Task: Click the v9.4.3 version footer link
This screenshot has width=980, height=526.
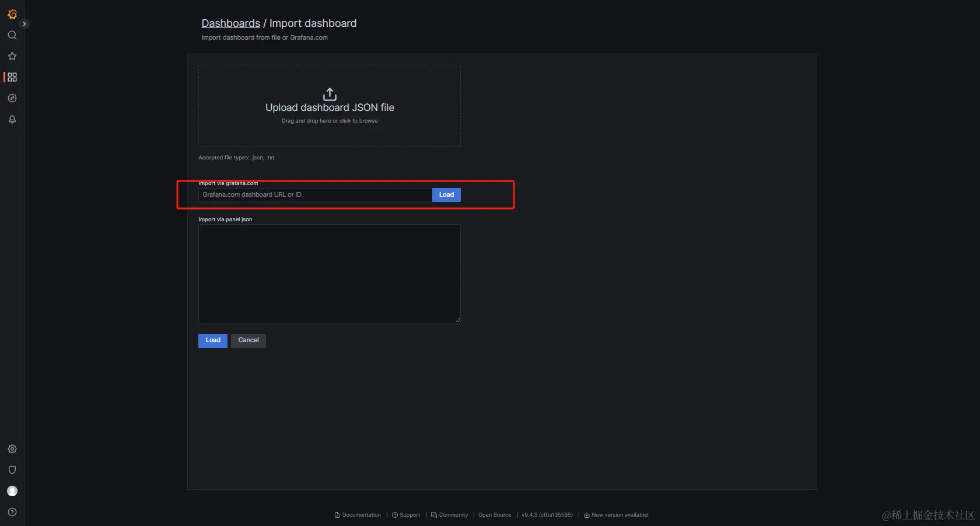Action: coord(547,515)
